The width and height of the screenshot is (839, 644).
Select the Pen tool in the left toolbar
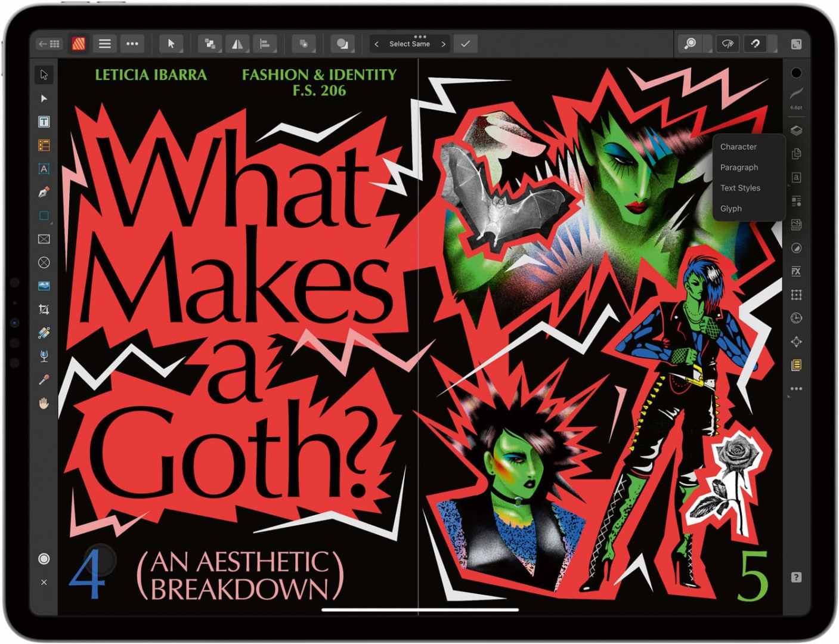(44, 191)
